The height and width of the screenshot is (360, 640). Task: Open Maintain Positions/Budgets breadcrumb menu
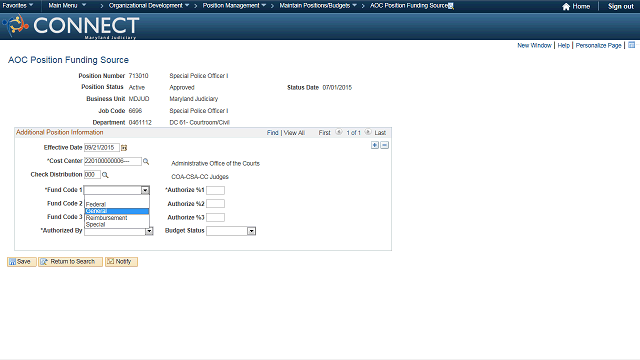tap(318, 6)
